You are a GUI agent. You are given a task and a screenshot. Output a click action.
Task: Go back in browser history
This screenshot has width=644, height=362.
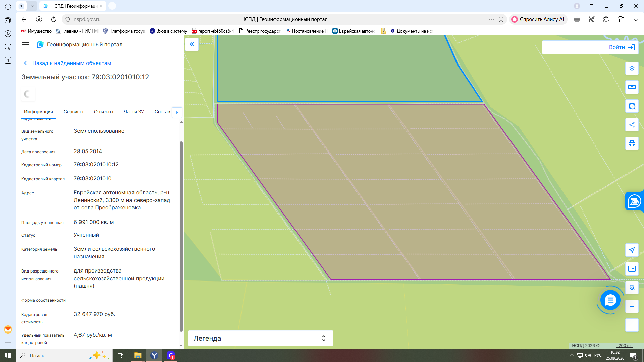(24, 19)
